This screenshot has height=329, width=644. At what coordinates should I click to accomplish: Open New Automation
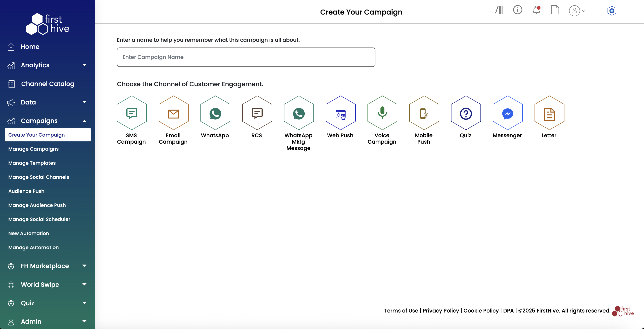click(29, 233)
